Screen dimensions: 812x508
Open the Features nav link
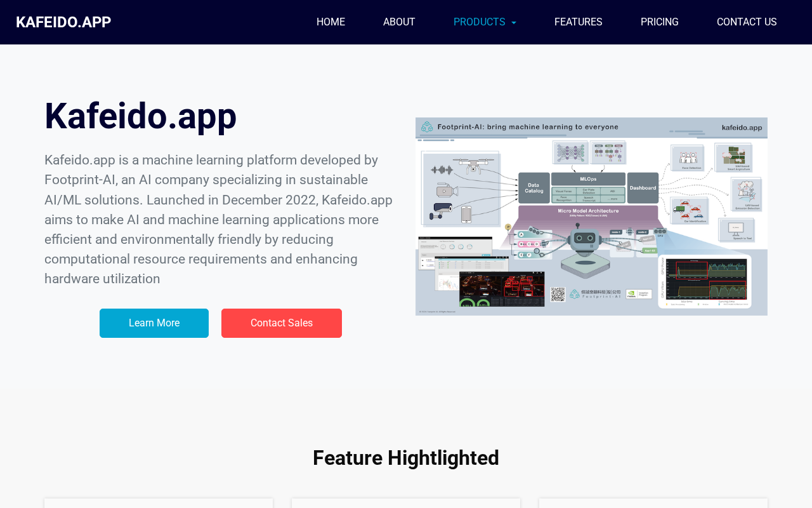(579, 22)
